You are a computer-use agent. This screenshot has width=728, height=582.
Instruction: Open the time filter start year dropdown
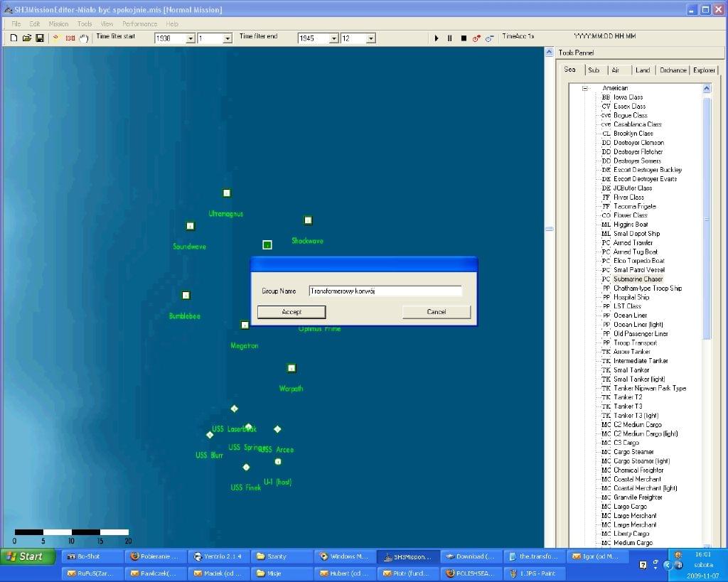[191, 38]
